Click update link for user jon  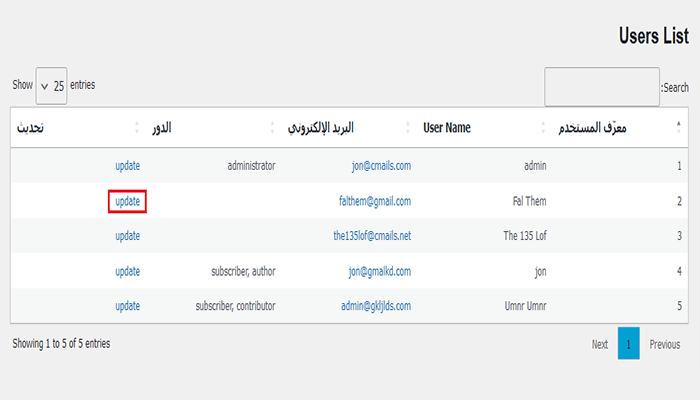(127, 271)
